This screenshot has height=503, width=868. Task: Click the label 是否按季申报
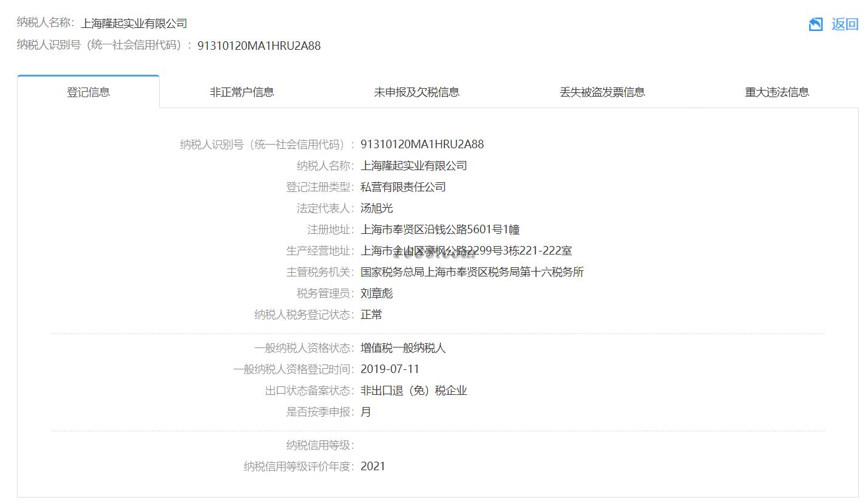click(x=320, y=412)
